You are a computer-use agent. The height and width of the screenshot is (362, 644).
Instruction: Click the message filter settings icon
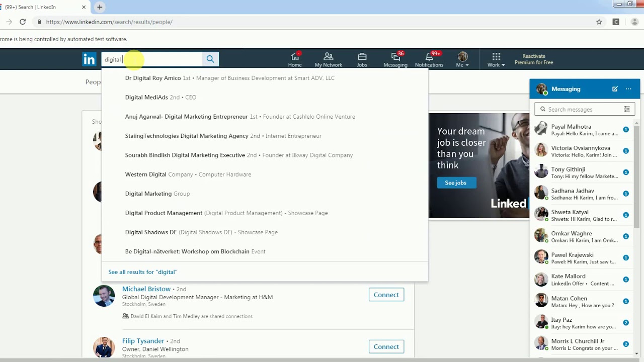click(627, 109)
